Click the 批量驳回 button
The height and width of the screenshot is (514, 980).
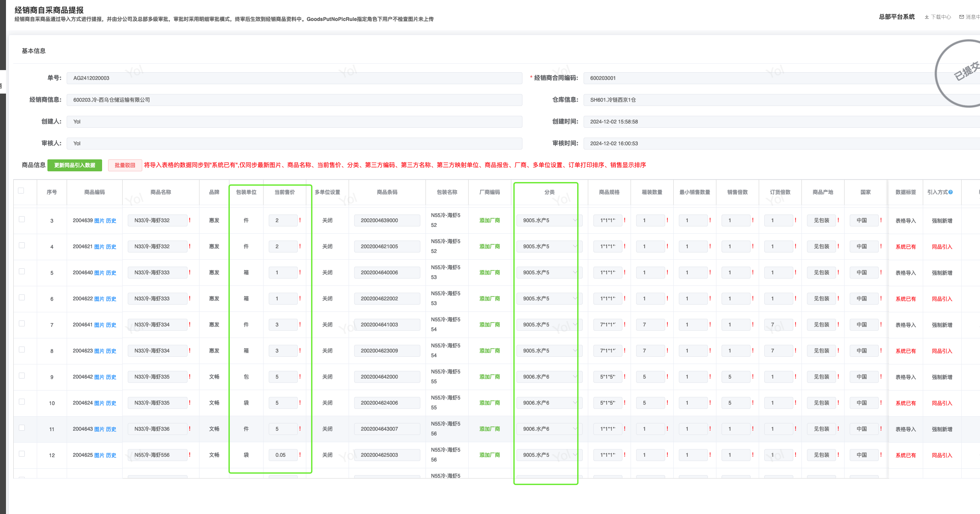(x=125, y=165)
